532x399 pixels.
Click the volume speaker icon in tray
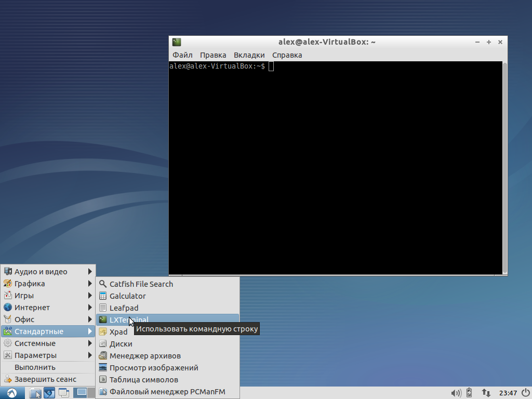(456, 393)
